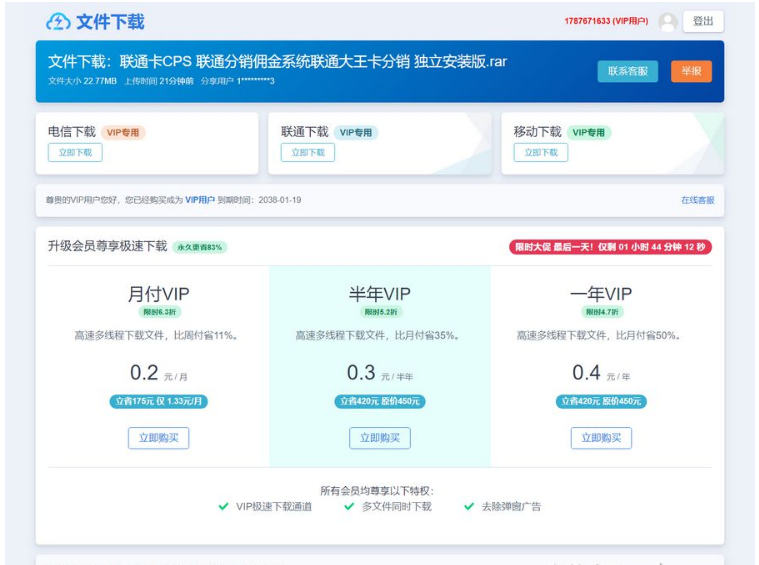The width and height of the screenshot is (759, 565).
Task: Click the 0.3 元/半年 price
Action: 380,373
